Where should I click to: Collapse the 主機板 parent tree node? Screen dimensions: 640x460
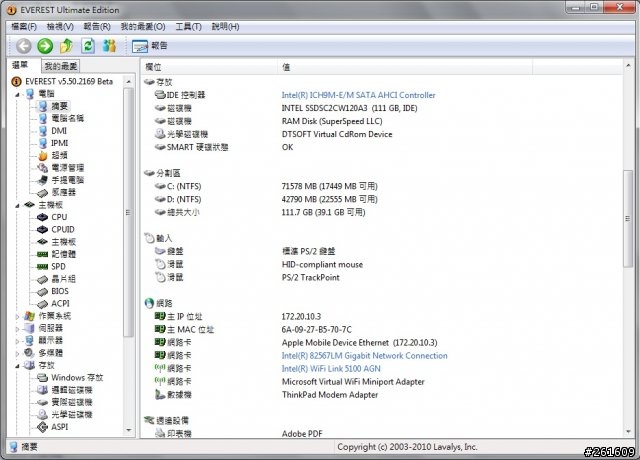17,205
